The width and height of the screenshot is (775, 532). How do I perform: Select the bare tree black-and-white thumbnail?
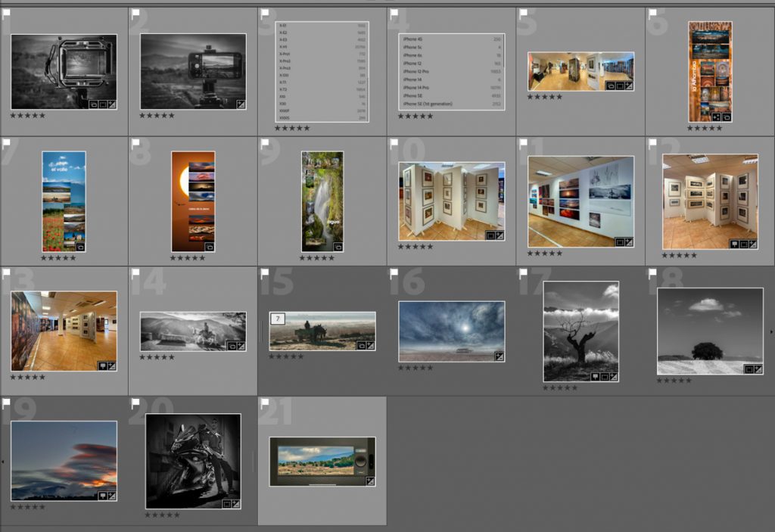point(580,331)
